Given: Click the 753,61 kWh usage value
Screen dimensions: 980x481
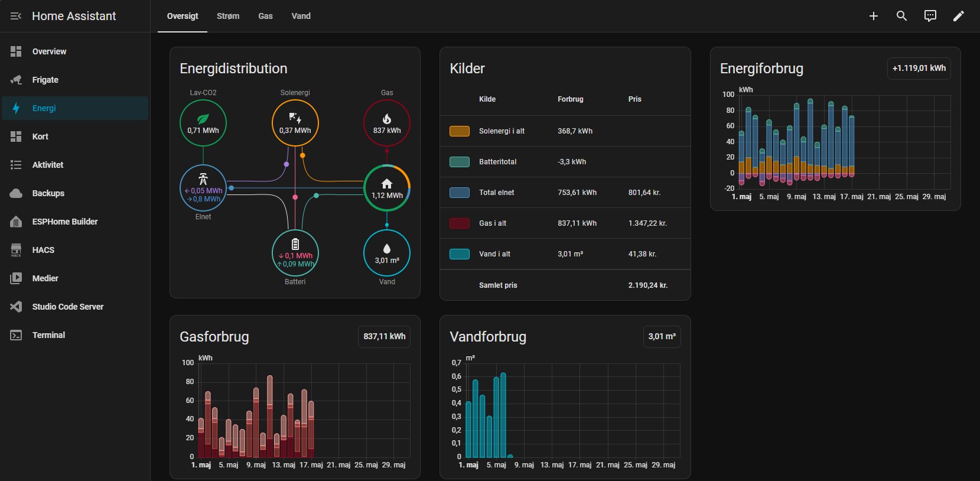Looking at the screenshot, I should click(577, 193).
